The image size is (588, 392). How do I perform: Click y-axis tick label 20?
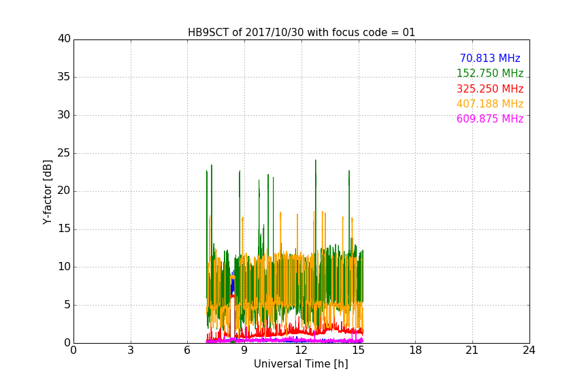click(65, 191)
